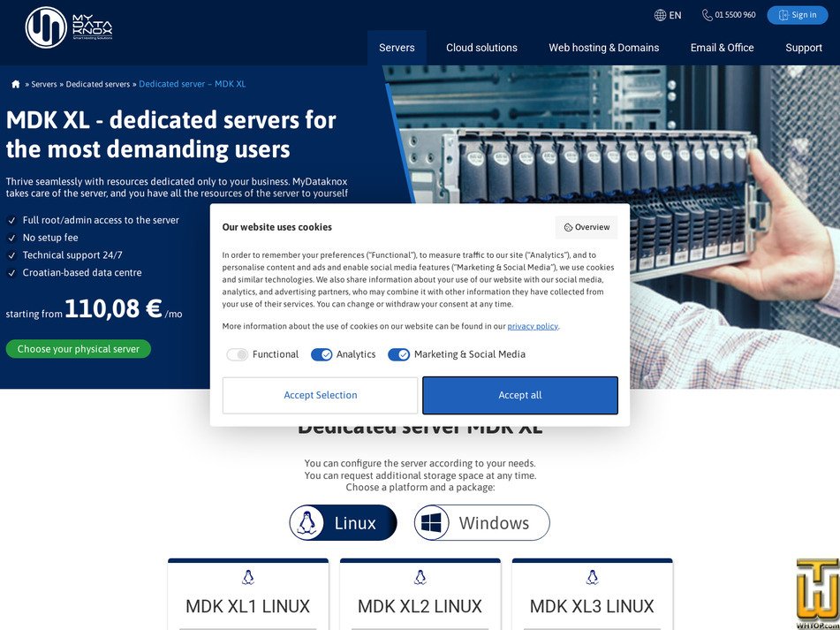Open the cookie Overview button
Screen dimensions: 840x630
(x=586, y=227)
